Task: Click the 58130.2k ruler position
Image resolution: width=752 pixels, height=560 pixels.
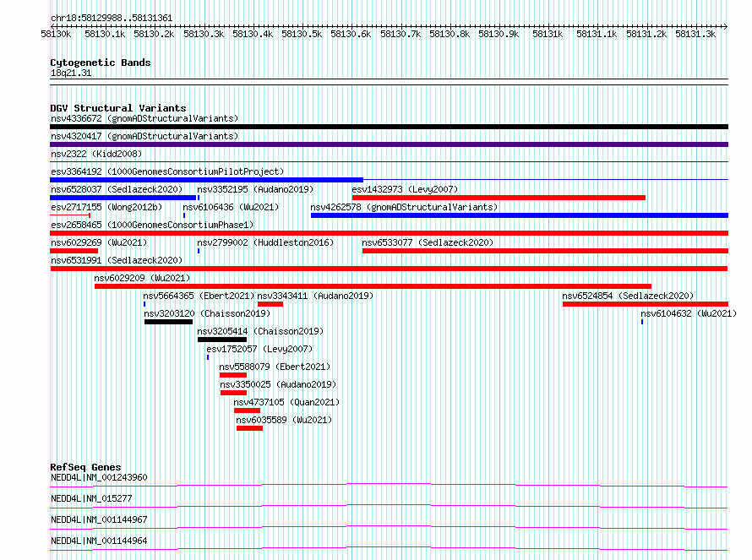Action: pos(154,34)
